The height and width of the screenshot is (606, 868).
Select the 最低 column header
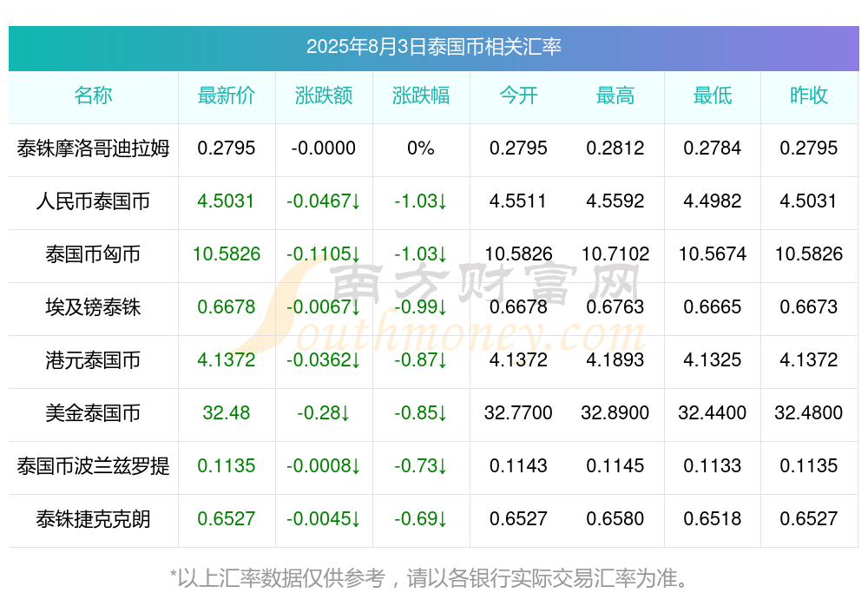point(713,96)
